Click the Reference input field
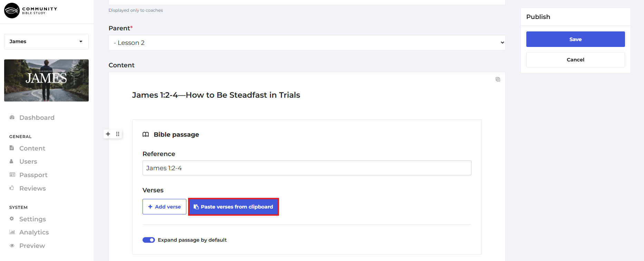Image resolution: width=644 pixels, height=261 pixels. pos(307,168)
